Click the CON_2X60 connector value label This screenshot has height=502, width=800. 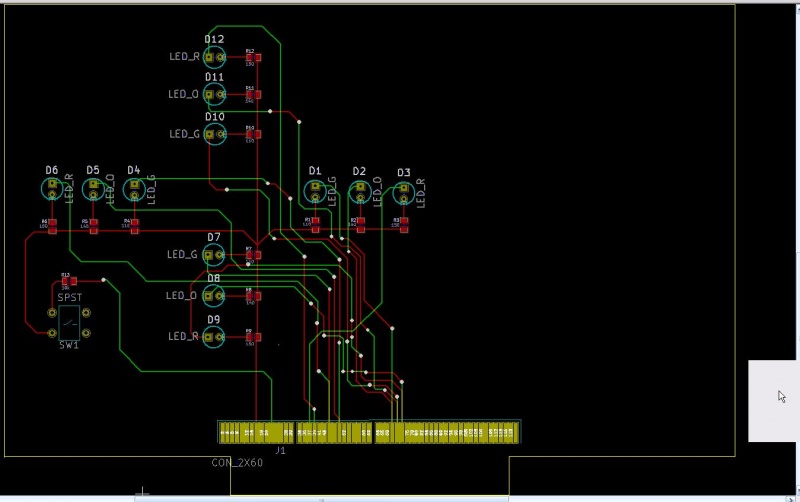[x=237, y=463]
